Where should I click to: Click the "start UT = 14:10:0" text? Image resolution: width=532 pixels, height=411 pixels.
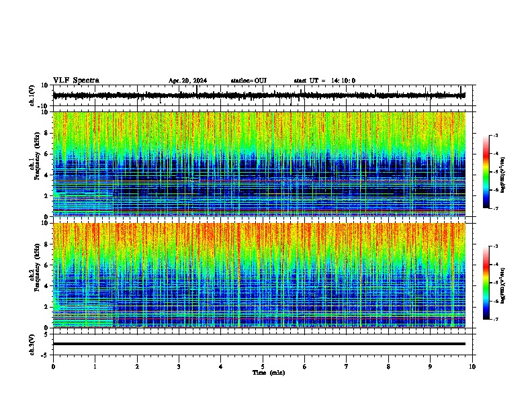pyautogui.click(x=324, y=81)
